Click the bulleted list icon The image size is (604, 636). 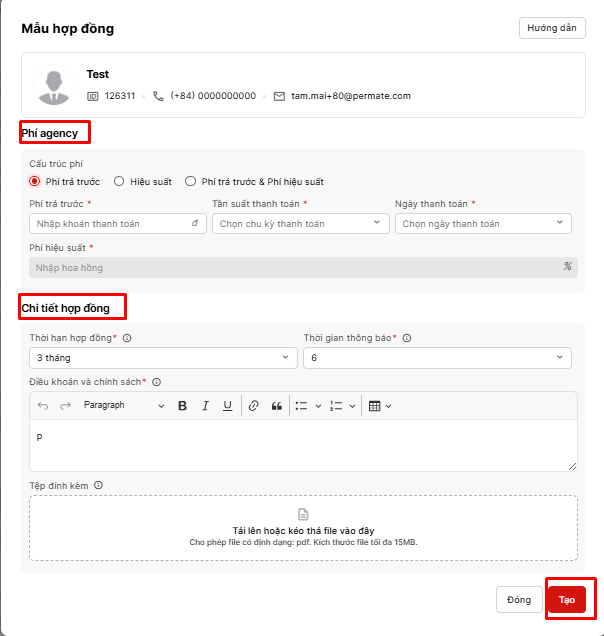(x=301, y=406)
